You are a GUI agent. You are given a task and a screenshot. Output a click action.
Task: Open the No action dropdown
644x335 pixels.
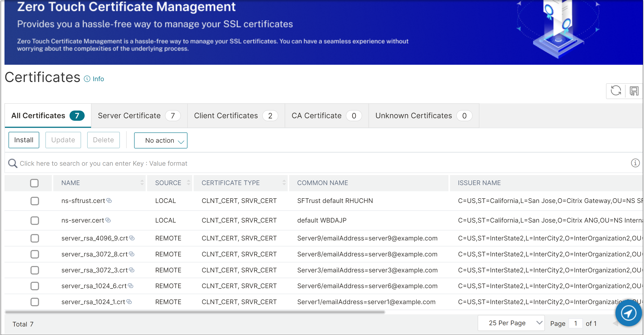click(161, 140)
